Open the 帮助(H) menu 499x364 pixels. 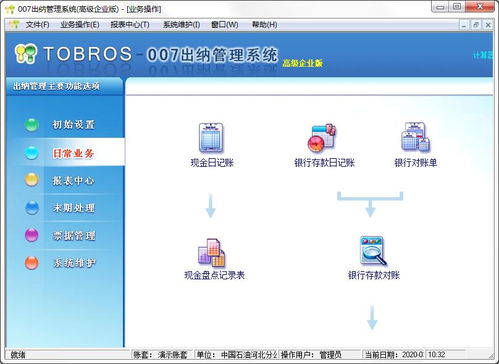coord(264,25)
